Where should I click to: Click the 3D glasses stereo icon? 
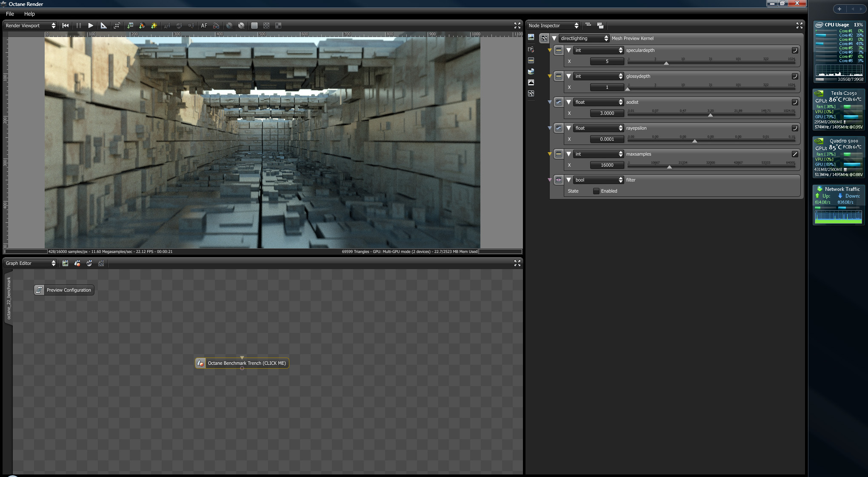216,26
